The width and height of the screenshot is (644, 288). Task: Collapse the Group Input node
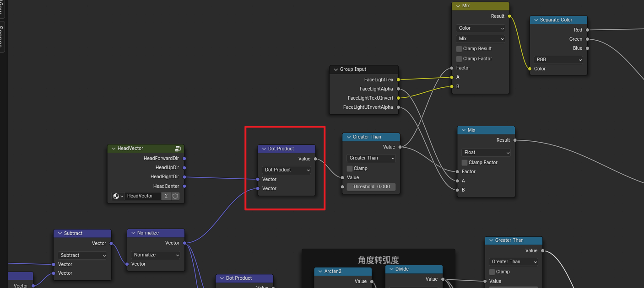click(x=335, y=69)
